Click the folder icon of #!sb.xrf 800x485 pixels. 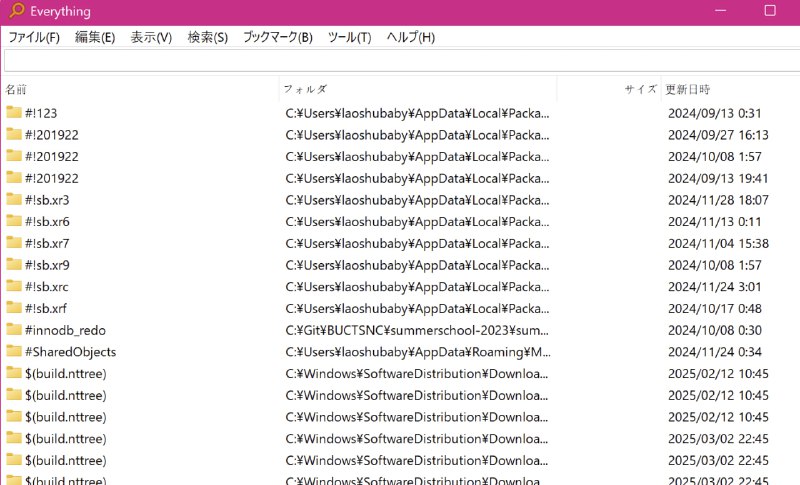click(x=14, y=308)
